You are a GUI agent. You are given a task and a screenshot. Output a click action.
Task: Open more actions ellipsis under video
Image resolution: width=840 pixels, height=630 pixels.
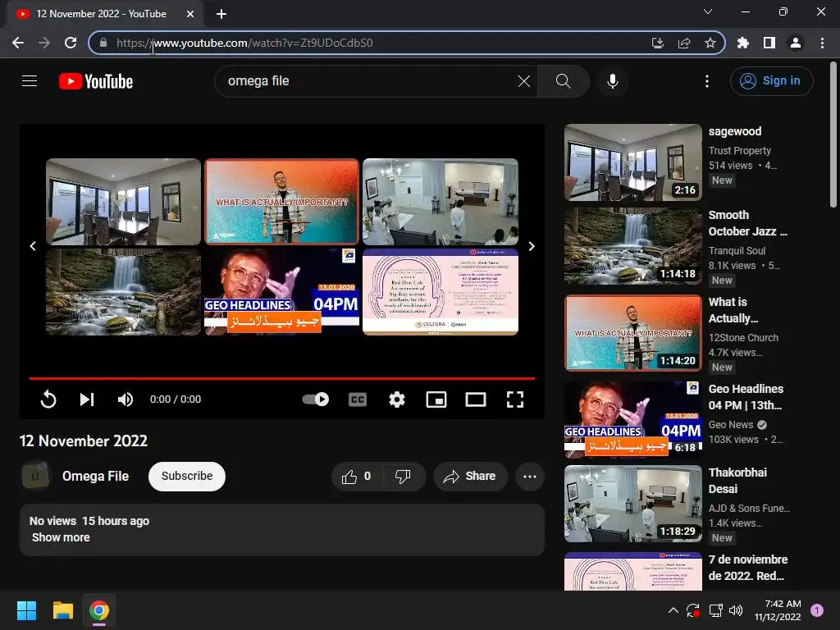pyautogui.click(x=530, y=477)
